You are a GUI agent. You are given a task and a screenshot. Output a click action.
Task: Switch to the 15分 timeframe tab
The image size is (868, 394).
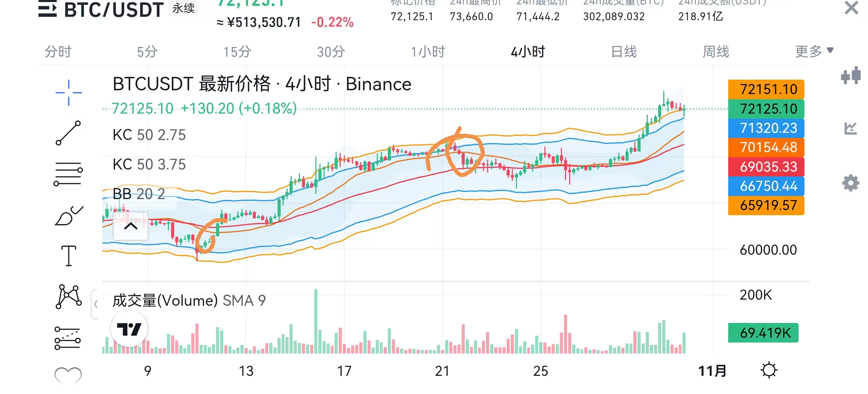(237, 52)
